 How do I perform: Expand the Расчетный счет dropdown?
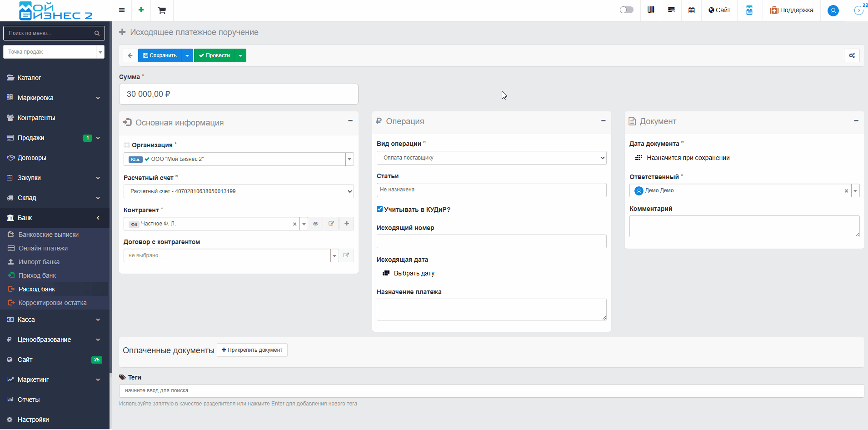point(239,191)
